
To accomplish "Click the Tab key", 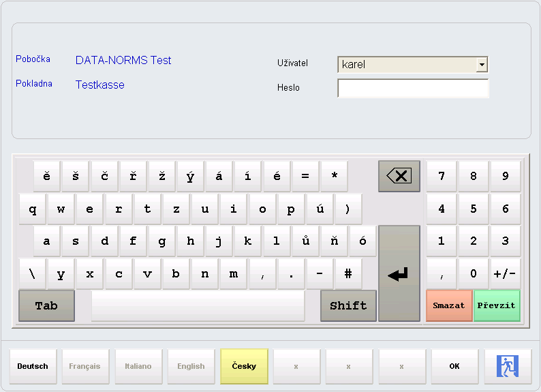I will [46, 305].
